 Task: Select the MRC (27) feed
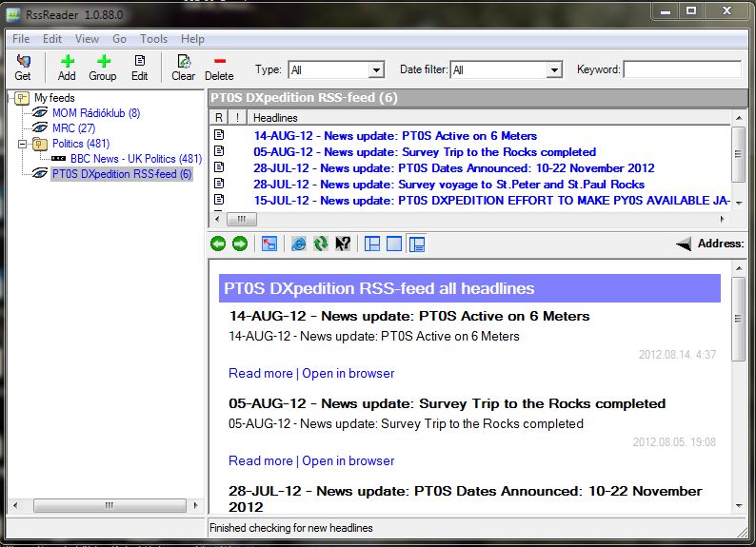[73, 128]
